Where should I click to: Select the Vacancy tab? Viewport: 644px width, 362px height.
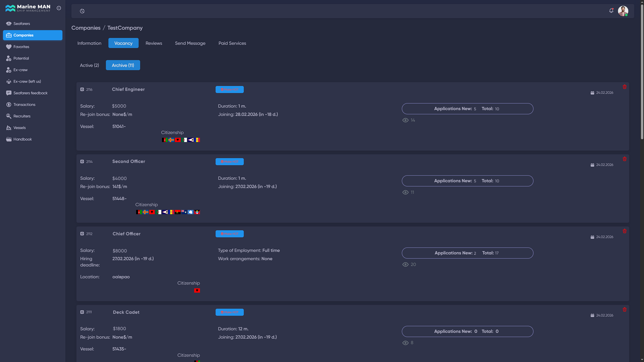pos(123,43)
